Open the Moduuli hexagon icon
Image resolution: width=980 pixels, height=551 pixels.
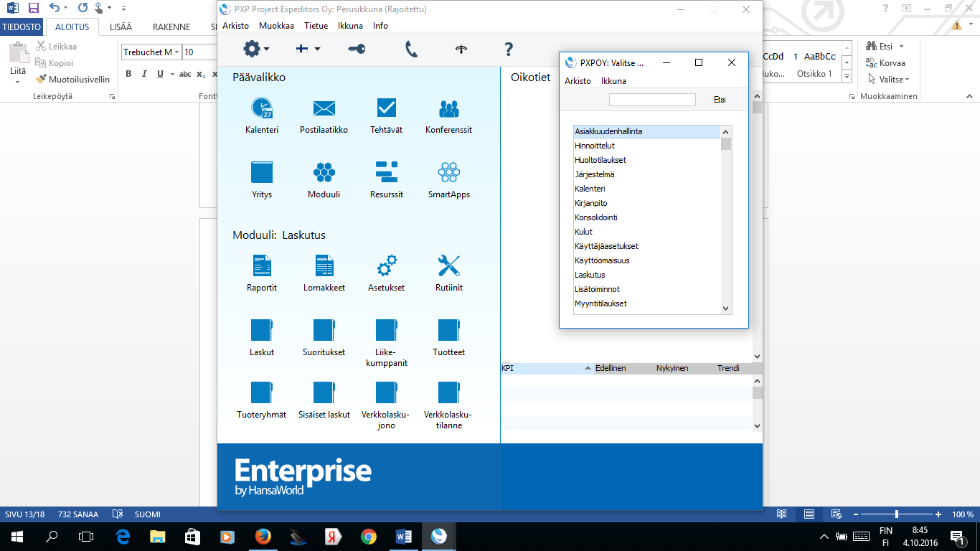(x=324, y=172)
